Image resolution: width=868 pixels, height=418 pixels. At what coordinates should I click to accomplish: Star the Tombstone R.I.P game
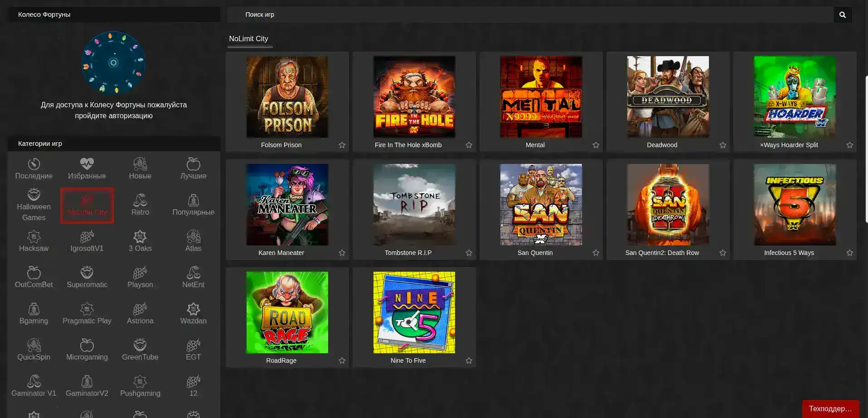469,253
